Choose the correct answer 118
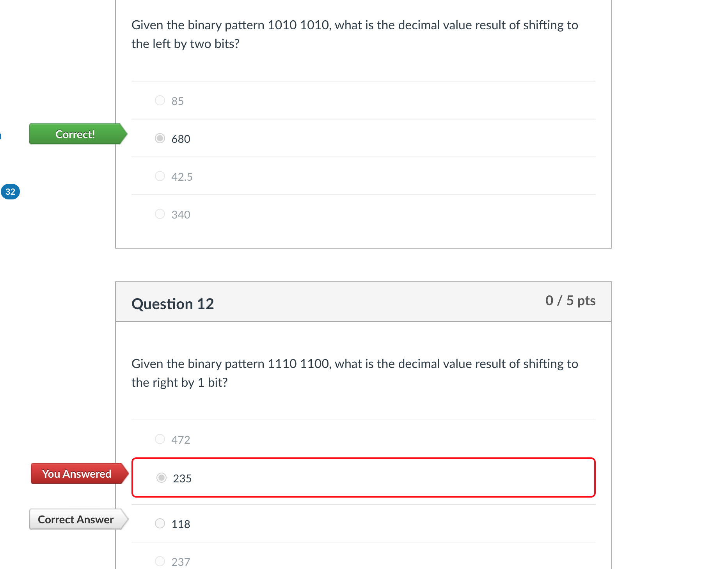 (160, 523)
